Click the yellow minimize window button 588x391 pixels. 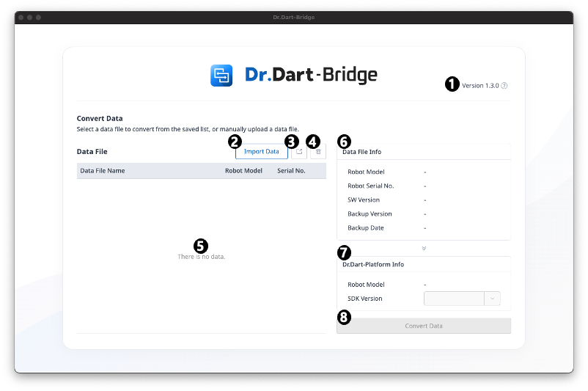click(30, 17)
